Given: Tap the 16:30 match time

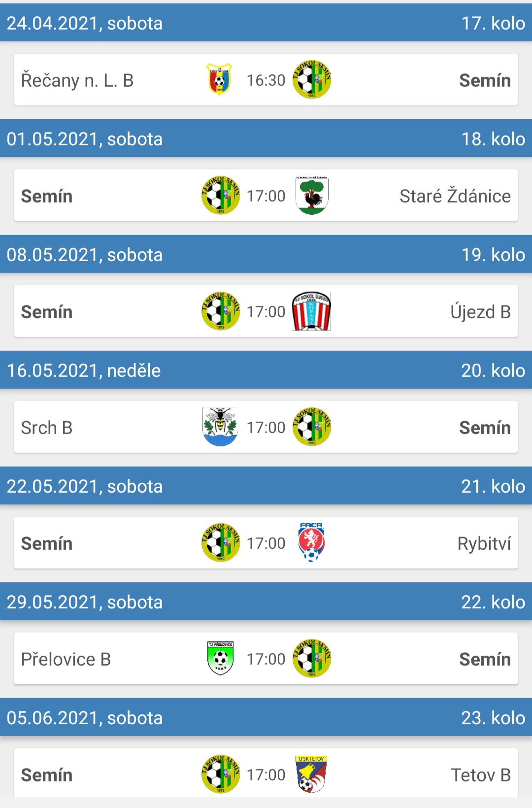Looking at the screenshot, I should pyautogui.click(x=266, y=80).
